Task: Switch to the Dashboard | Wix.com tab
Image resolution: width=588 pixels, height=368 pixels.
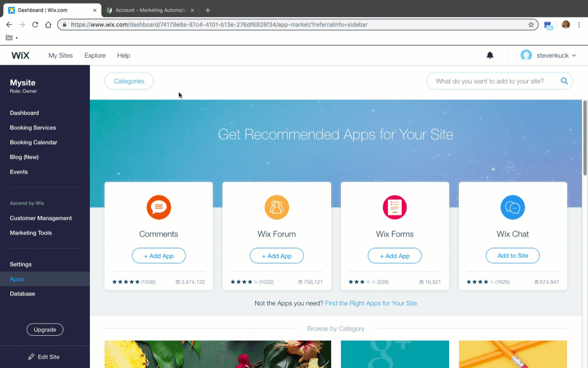Action: (53, 10)
